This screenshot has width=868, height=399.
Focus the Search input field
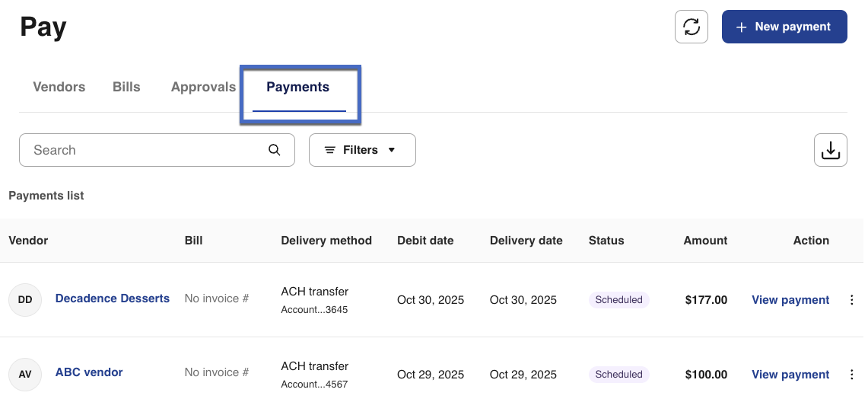145,150
